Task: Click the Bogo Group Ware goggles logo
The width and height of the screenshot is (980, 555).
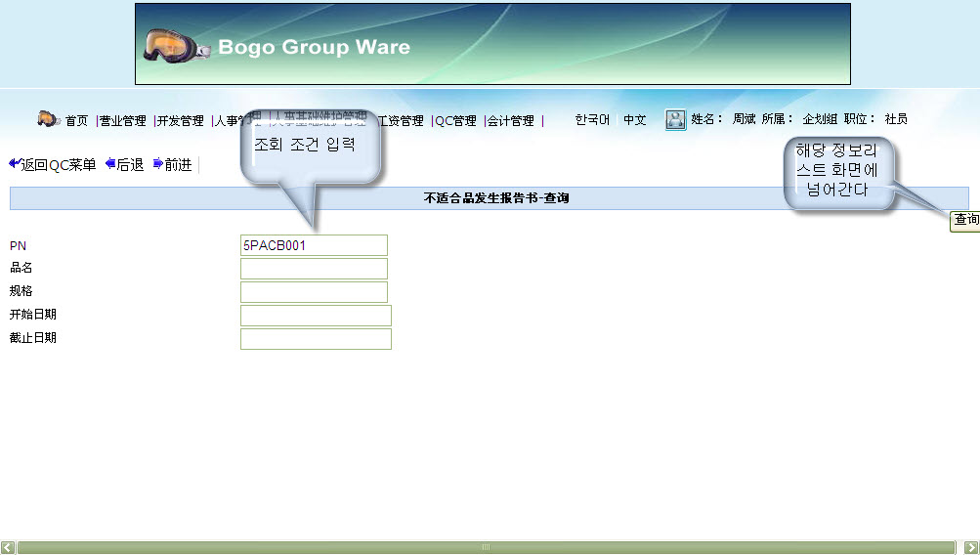Action: (176, 46)
